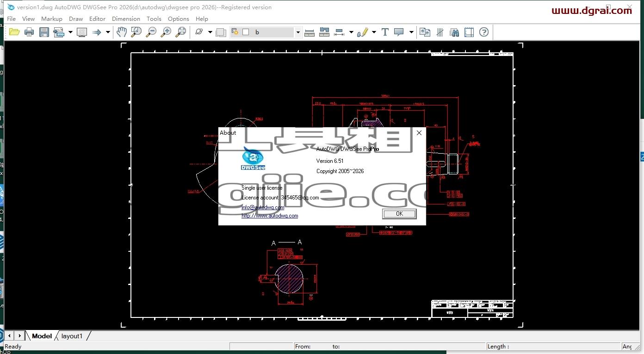Click the hatch lines icon

coord(440,32)
